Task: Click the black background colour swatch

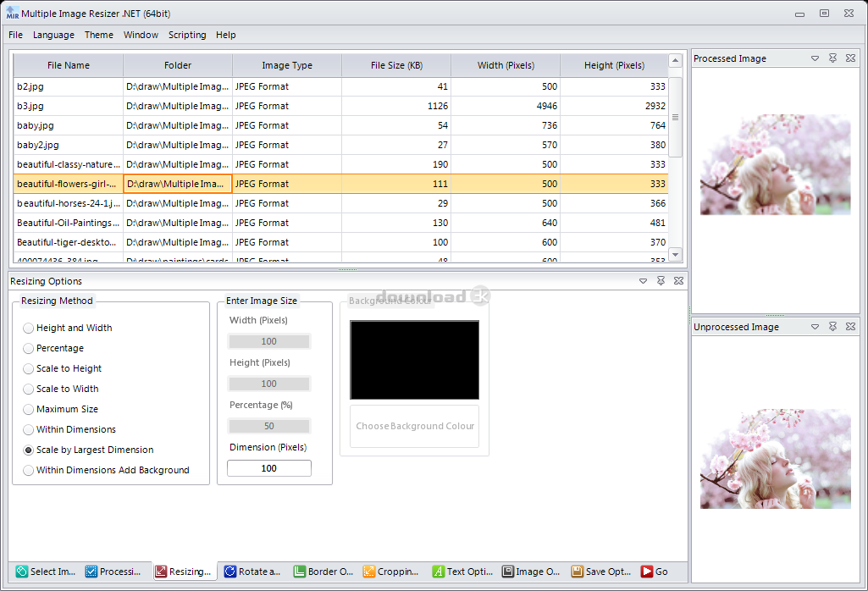Action: point(415,360)
